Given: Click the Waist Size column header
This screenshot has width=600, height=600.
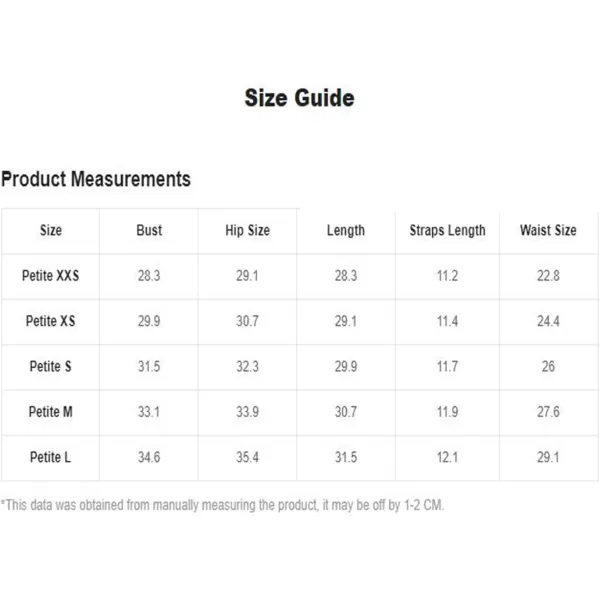Looking at the screenshot, I should (x=548, y=231).
